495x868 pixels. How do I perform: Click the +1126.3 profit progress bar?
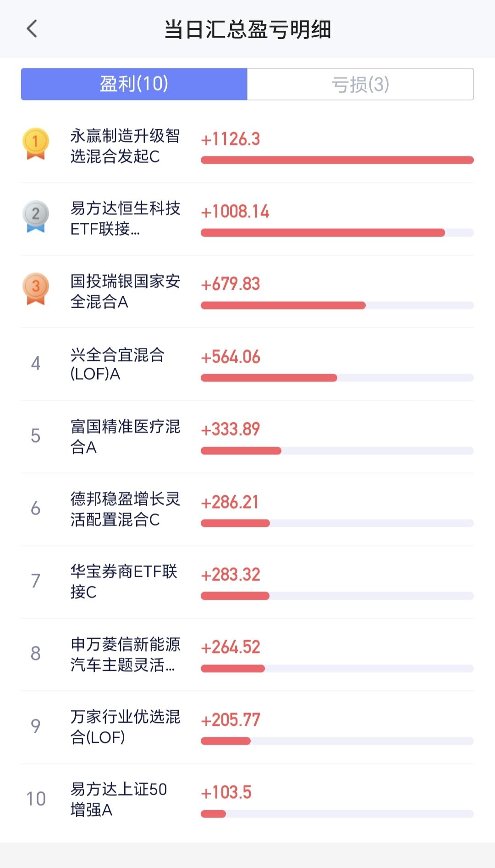coord(337,160)
